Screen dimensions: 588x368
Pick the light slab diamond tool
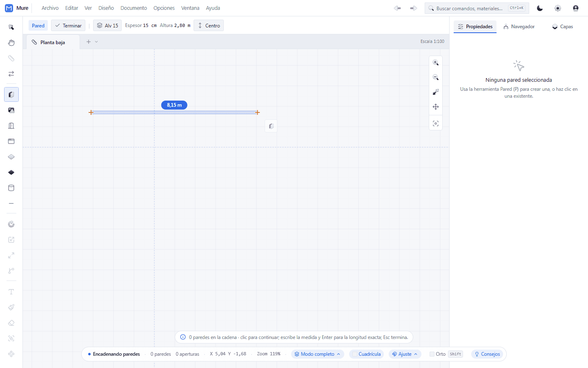tap(11, 157)
